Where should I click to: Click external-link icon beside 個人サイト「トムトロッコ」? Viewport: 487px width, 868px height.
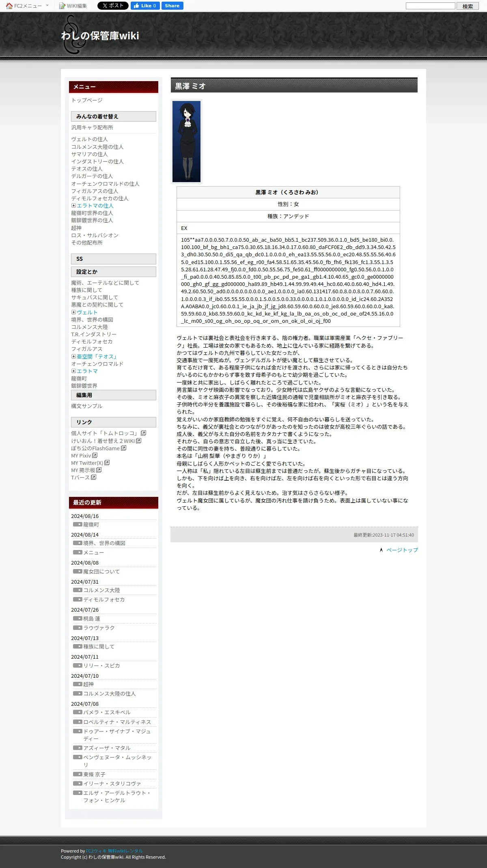click(143, 433)
